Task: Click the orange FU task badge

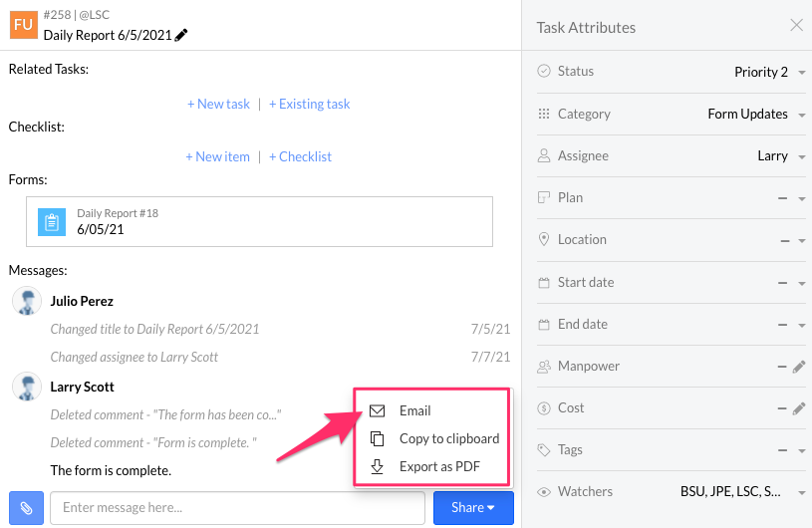Action: 24,24
